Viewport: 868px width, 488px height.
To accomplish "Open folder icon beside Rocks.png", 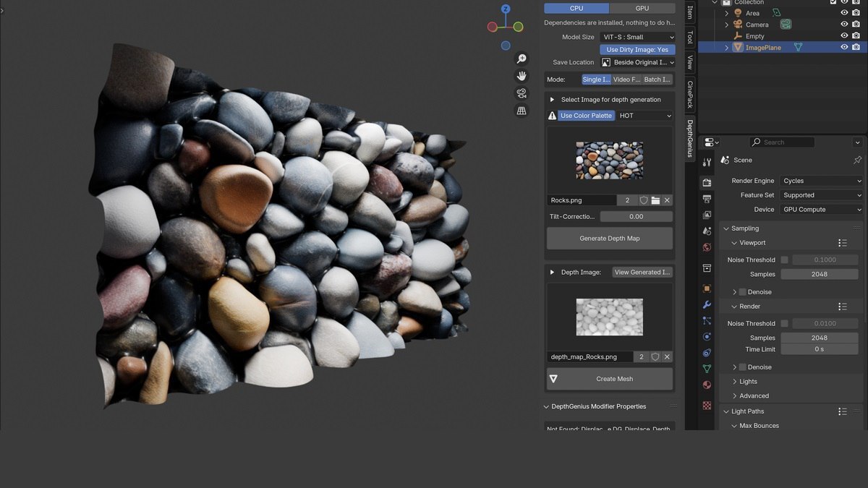I will (655, 200).
